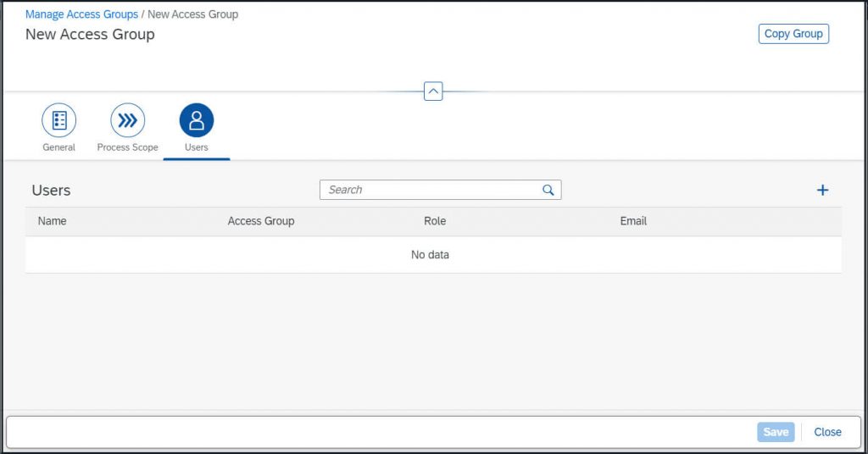Click the Save button
Viewport: 868px width, 454px height.
[776, 432]
